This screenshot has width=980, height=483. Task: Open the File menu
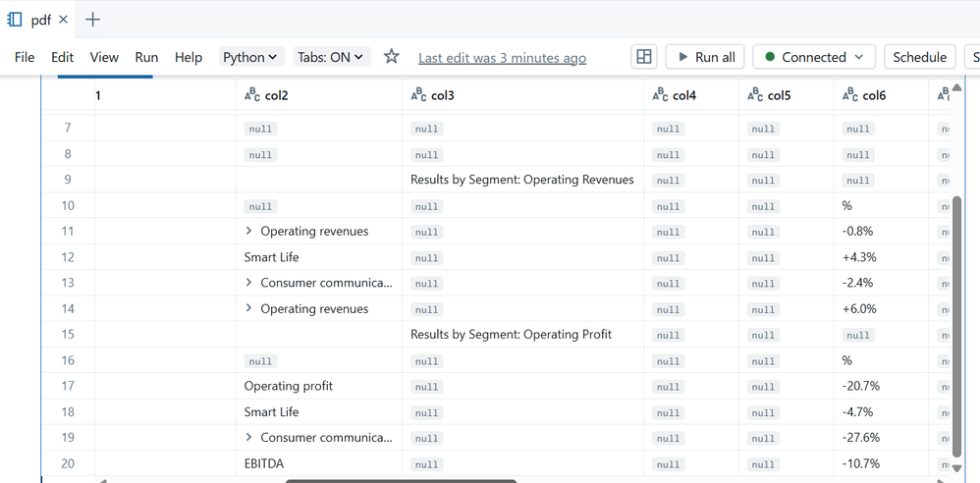click(x=25, y=57)
